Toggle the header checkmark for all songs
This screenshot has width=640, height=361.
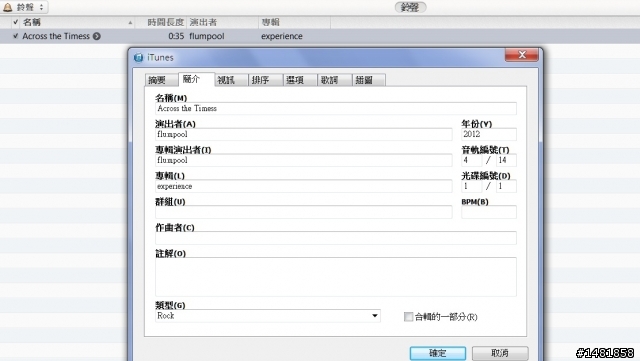[16, 22]
